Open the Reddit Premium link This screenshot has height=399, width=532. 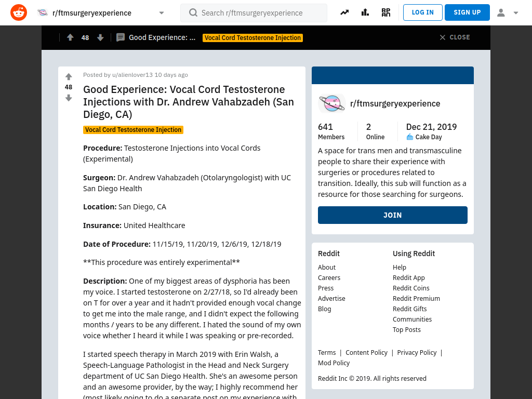click(x=416, y=299)
